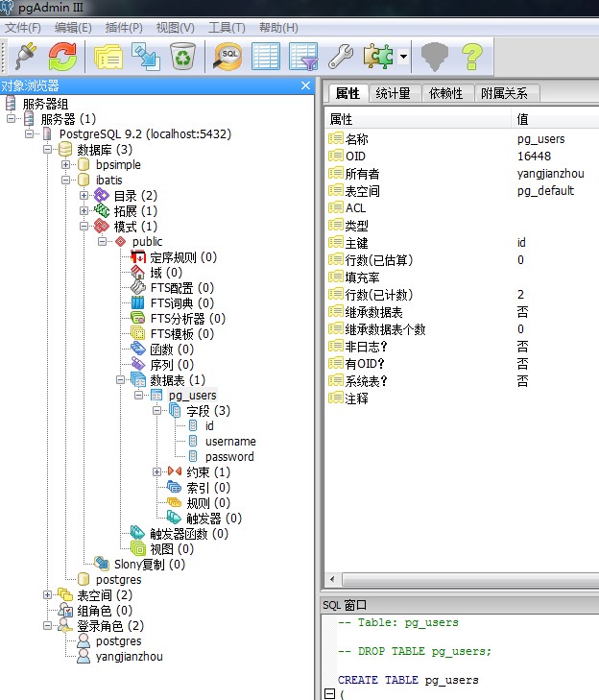Open the 工具(T) menu

(227, 28)
